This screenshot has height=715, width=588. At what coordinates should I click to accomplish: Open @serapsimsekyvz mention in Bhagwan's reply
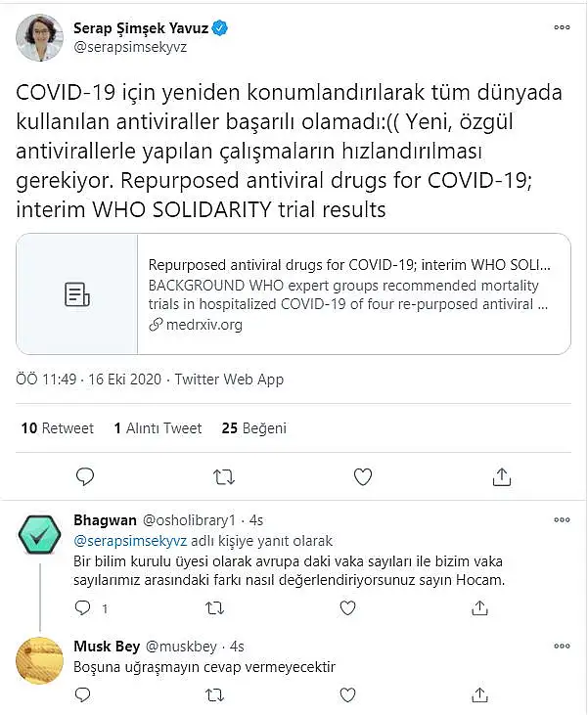click(x=130, y=541)
